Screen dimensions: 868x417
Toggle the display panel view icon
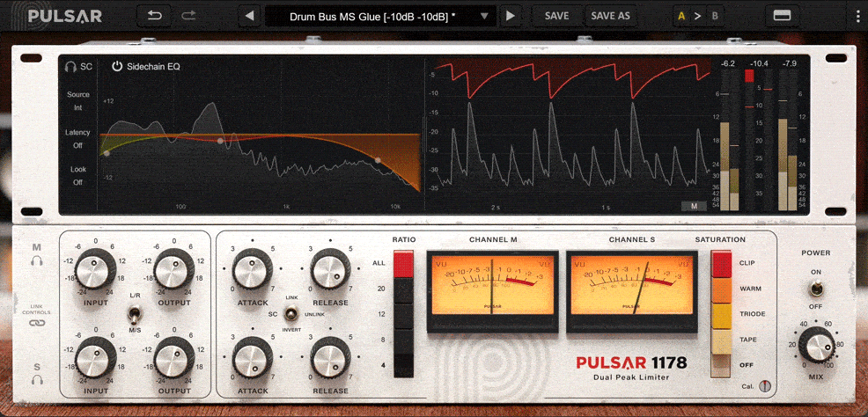pos(782,16)
